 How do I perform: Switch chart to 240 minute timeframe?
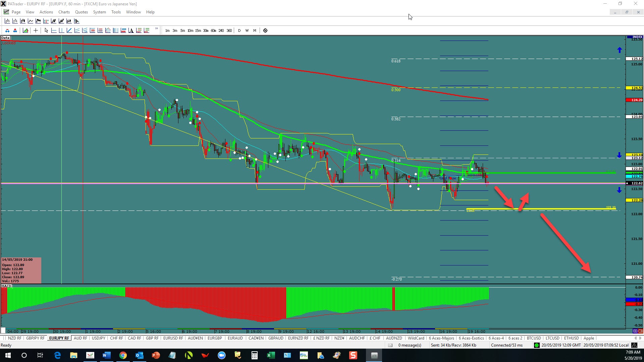click(221, 31)
